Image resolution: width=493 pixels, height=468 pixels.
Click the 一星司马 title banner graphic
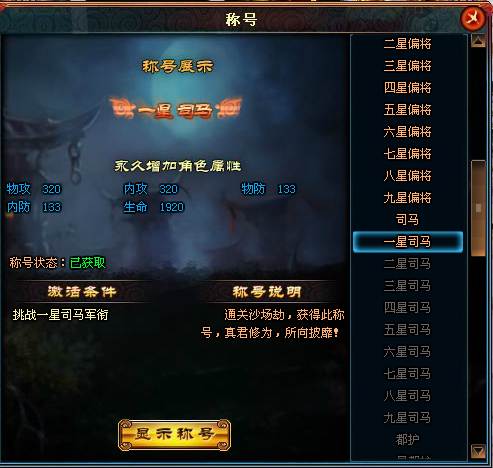tap(176, 108)
